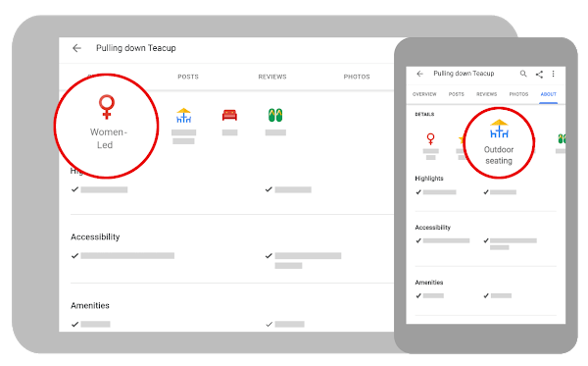The height and width of the screenshot is (366, 588).
Task: Switch to REVIEWS tab on phone
Action: coord(486,94)
